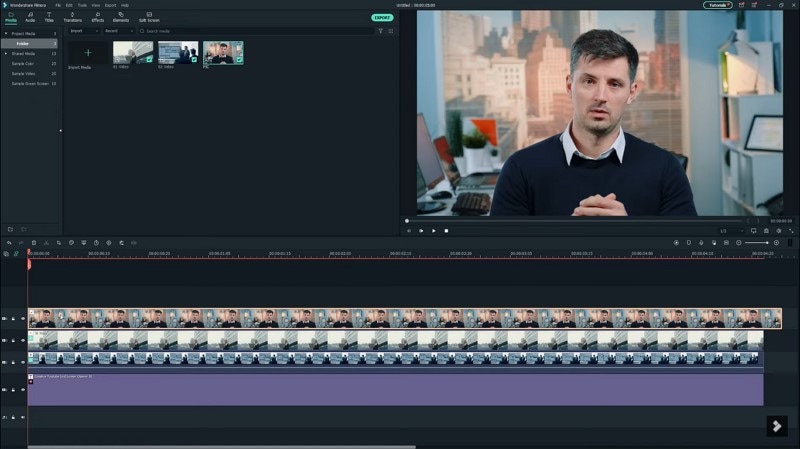The width and height of the screenshot is (800, 449).
Task: Open the Titles tab
Action: 49,17
